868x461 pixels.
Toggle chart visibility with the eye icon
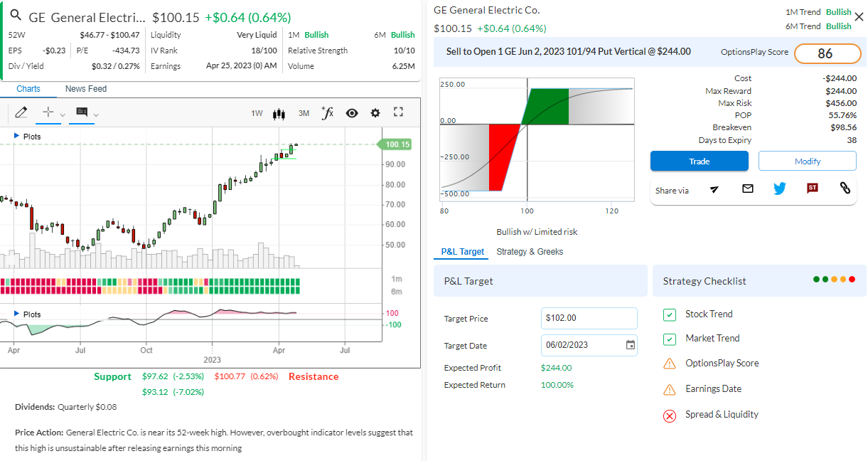[352, 113]
